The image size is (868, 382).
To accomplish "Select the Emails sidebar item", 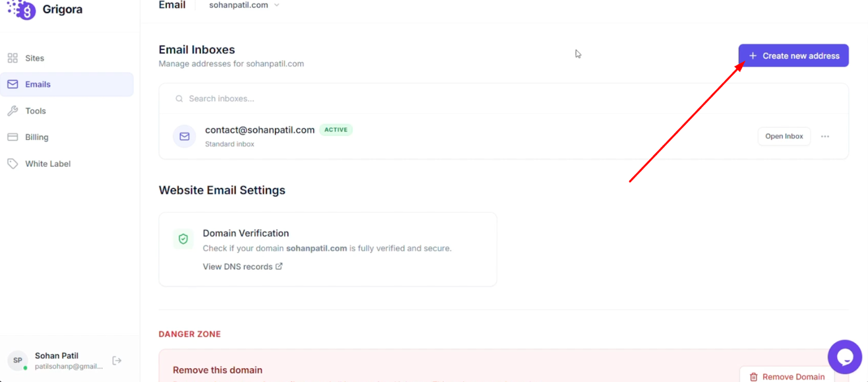I will pos(37,84).
